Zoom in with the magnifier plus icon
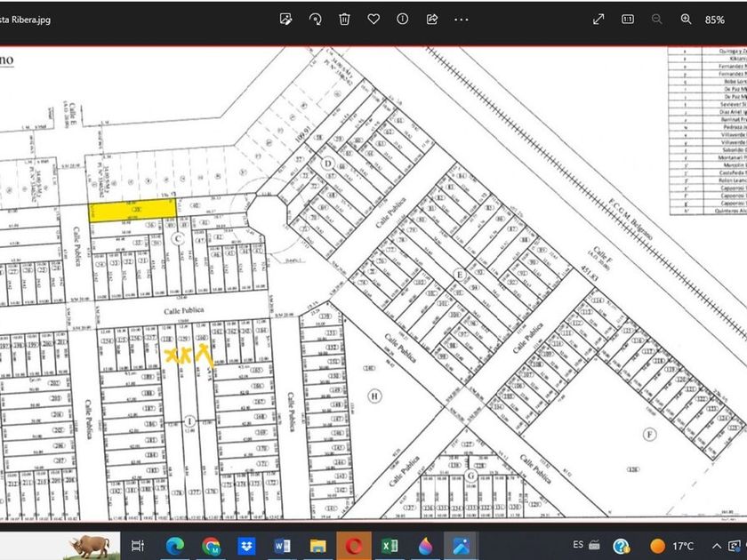This screenshot has width=747, height=560. click(x=686, y=19)
